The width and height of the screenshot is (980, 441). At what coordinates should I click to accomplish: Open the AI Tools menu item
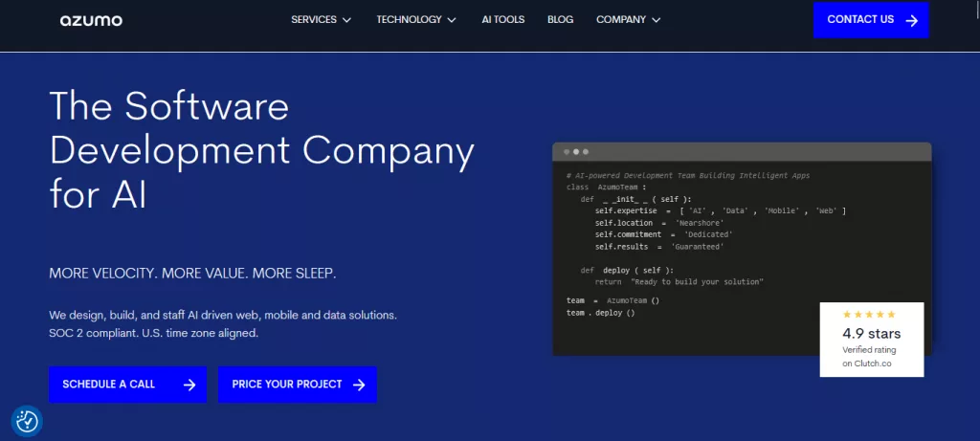coord(502,20)
